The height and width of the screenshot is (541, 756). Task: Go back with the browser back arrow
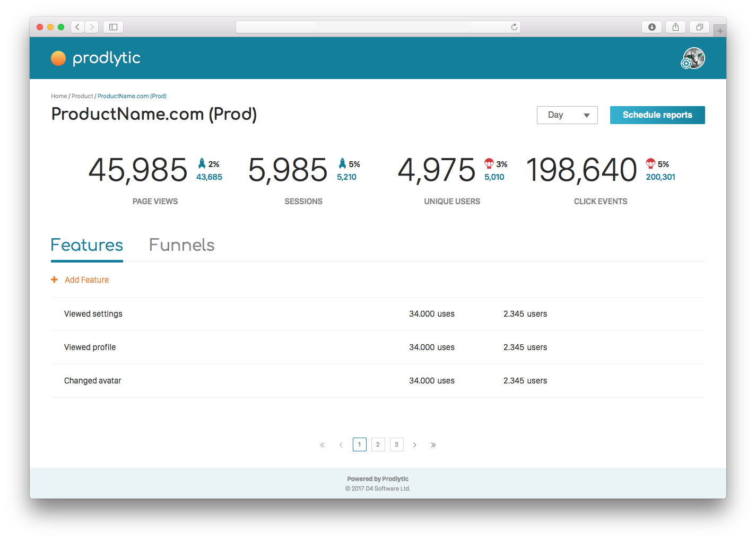pos(77,27)
